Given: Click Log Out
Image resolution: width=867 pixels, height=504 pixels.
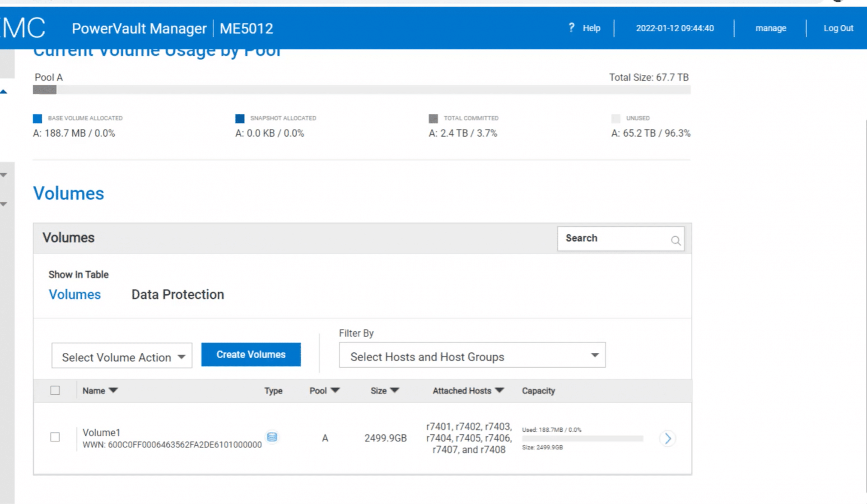Looking at the screenshot, I should (x=839, y=28).
